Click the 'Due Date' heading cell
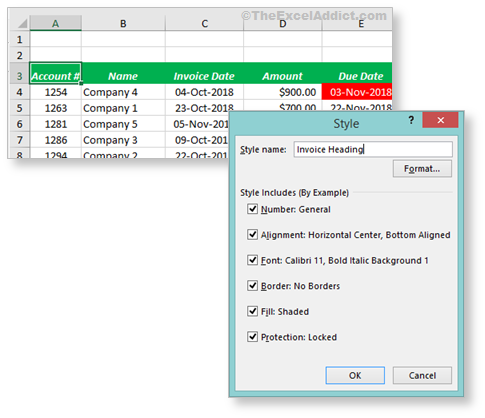The image size is (485, 418). pyautogui.click(x=357, y=74)
